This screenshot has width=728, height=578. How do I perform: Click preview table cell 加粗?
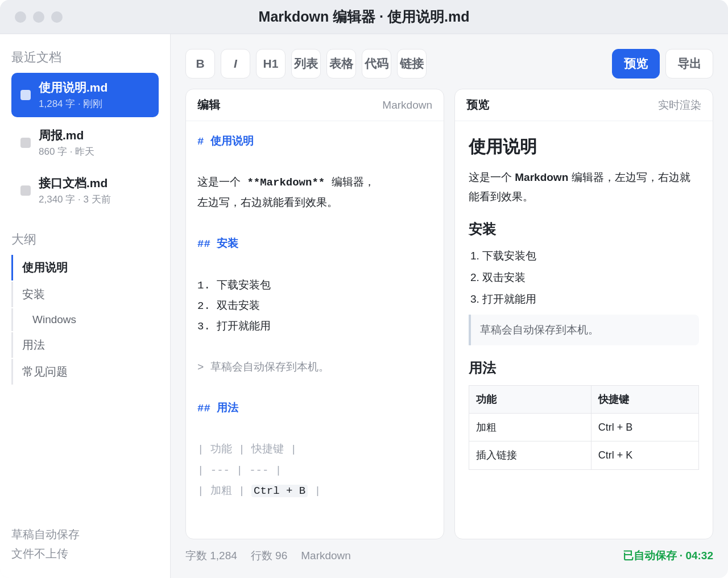(530, 427)
